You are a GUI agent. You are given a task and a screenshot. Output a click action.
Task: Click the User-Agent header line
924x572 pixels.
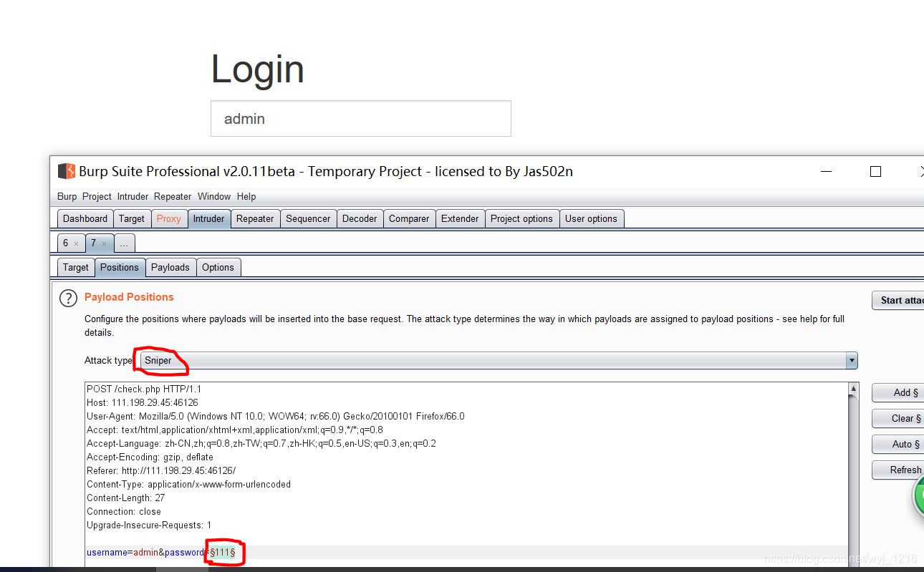276,416
